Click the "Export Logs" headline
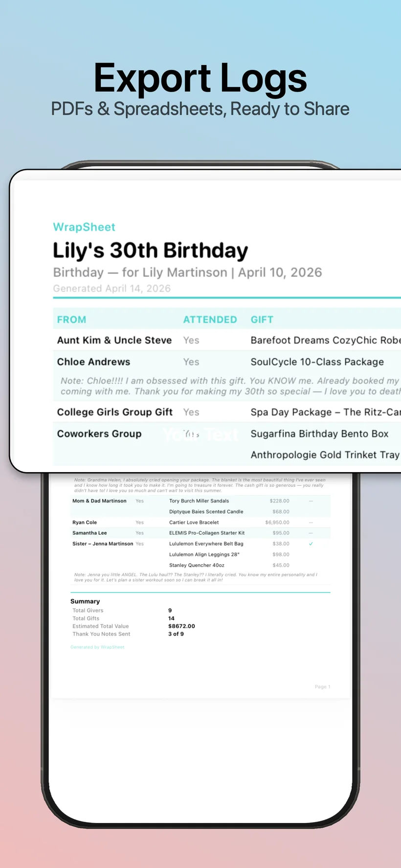This screenshot has height=868, width=401. (x=200, y=78)
